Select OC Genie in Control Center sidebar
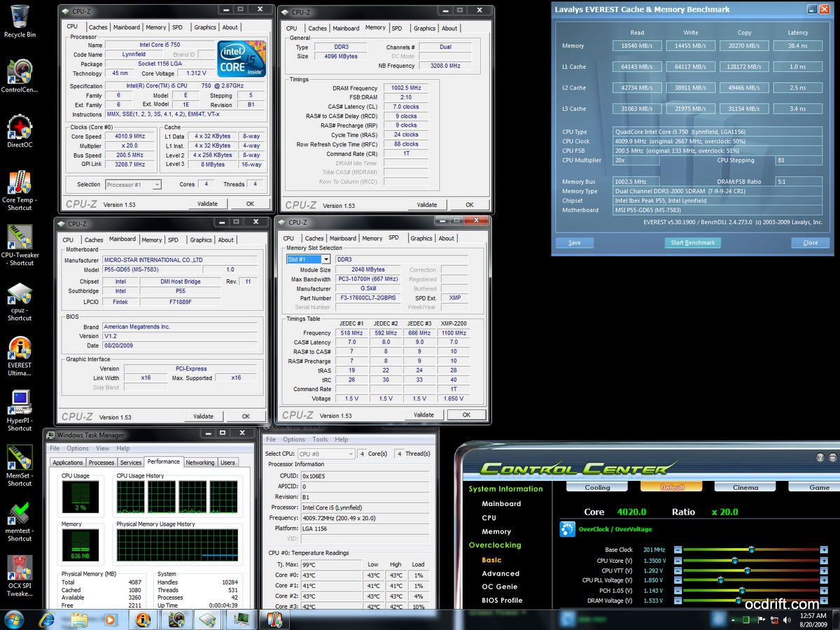This screenshot has height=630, width=840. pos(500,587)
